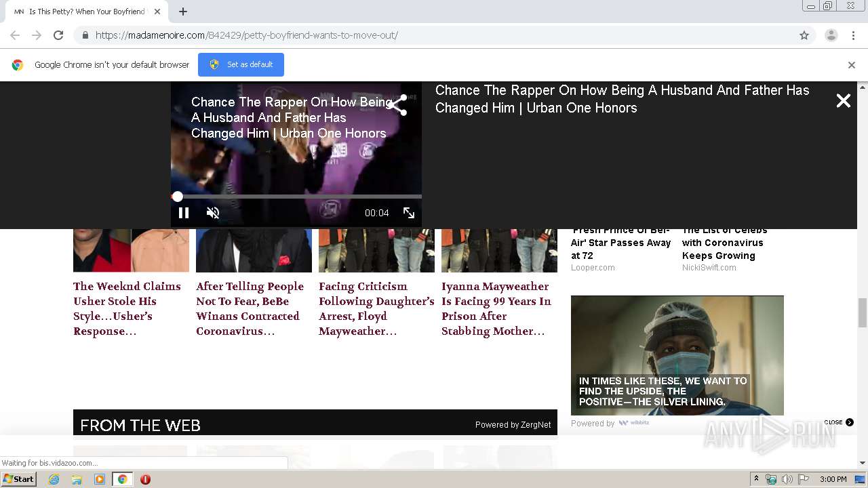Click the FROM THE WEB heading

tap(140, 425)
